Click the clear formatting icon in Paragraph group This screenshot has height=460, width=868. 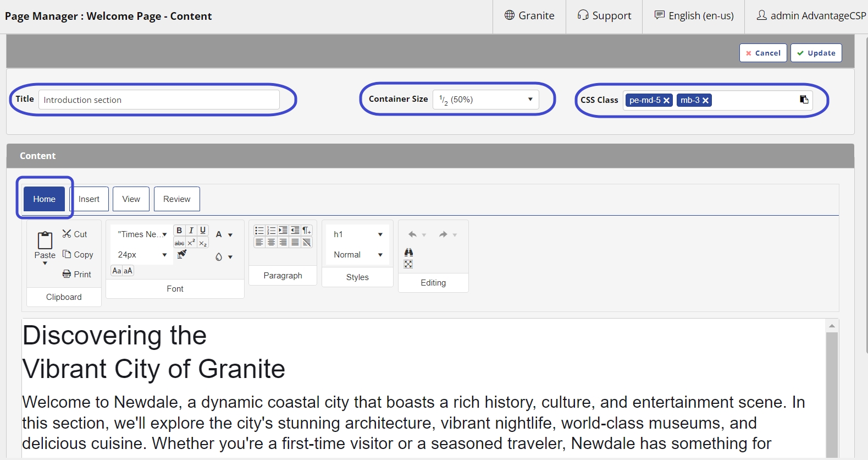[x=307, y=242]
